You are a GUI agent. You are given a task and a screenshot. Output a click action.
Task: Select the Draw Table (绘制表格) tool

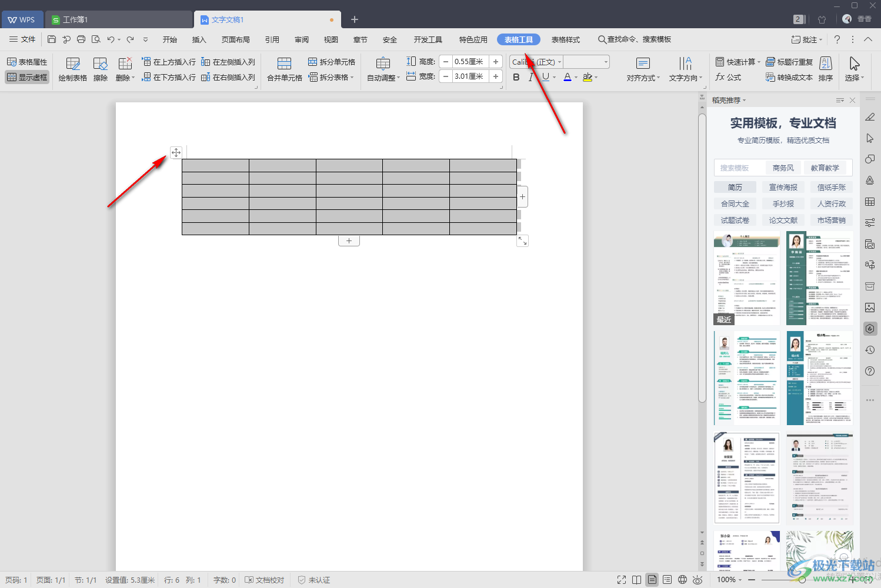(73, 70)
